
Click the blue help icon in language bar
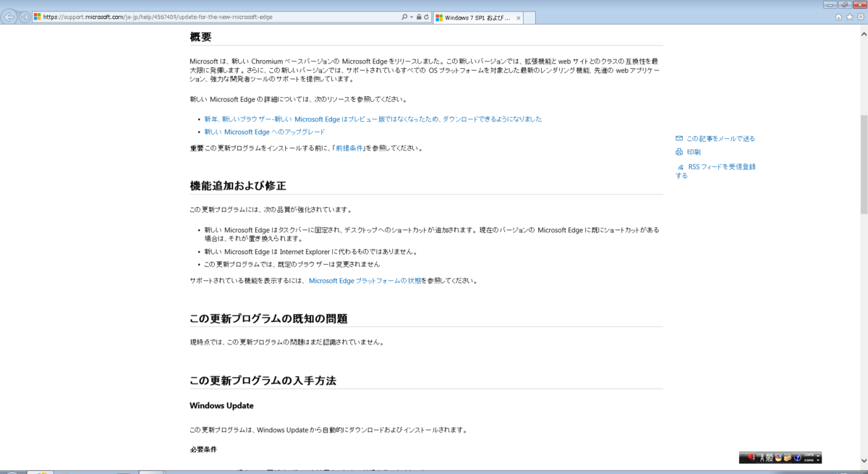pos(797,458)
